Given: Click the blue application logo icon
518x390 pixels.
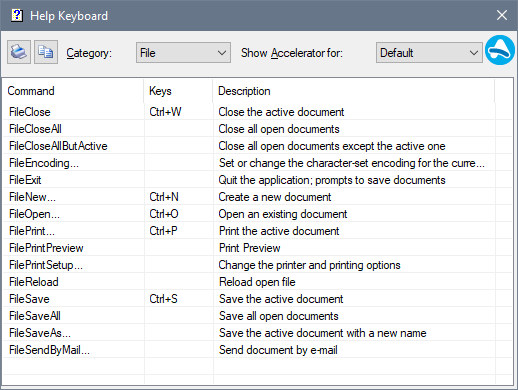Looking at the screenshot, I should click(x=500, y=50).
